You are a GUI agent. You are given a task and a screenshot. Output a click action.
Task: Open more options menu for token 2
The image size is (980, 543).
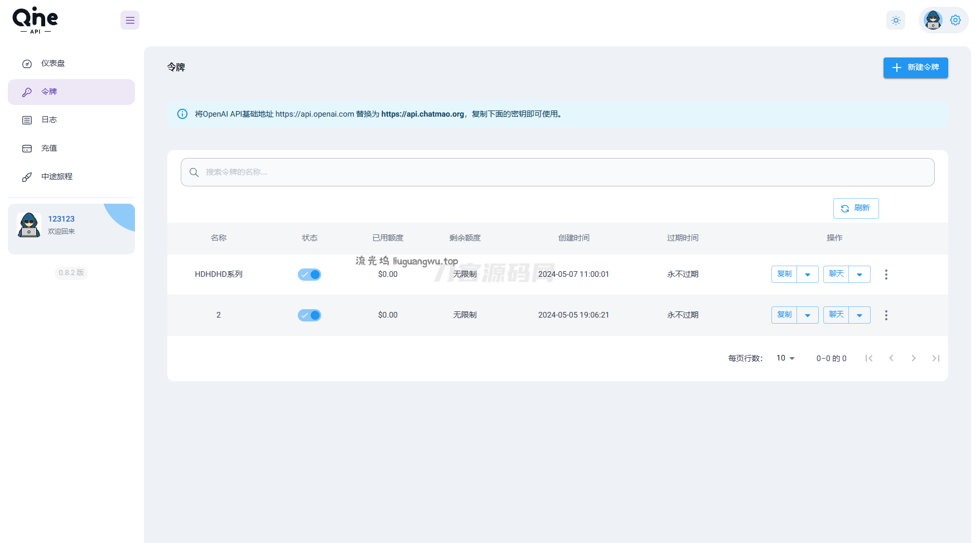point(886,315)
